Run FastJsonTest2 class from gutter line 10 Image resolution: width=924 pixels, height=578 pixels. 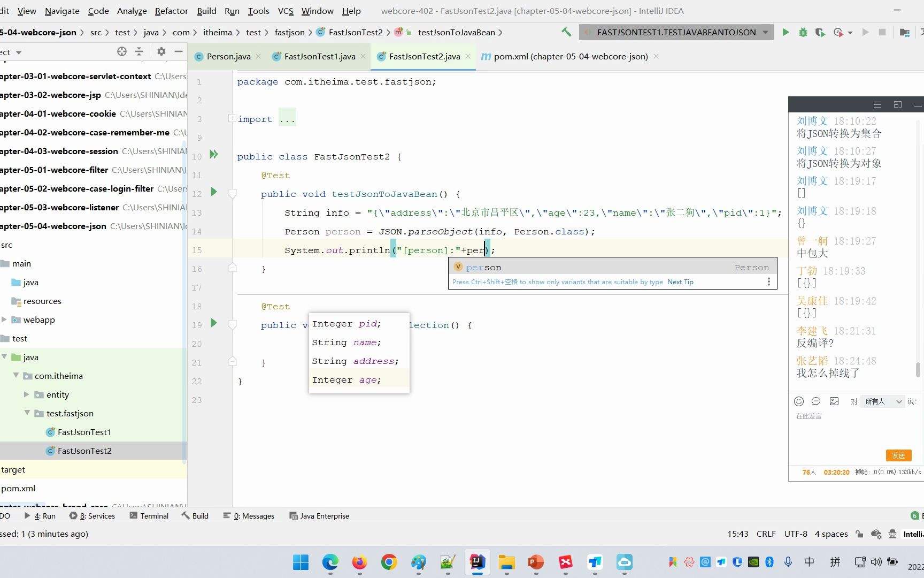214,155
